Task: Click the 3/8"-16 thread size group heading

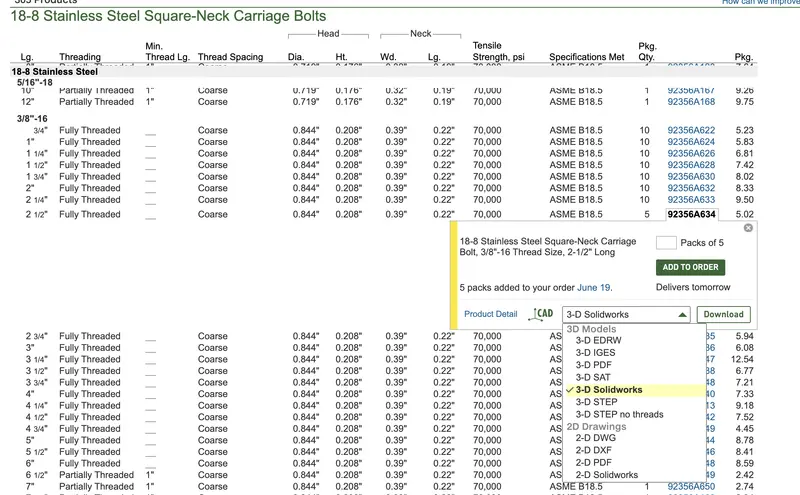Action: tap(32, 119)
